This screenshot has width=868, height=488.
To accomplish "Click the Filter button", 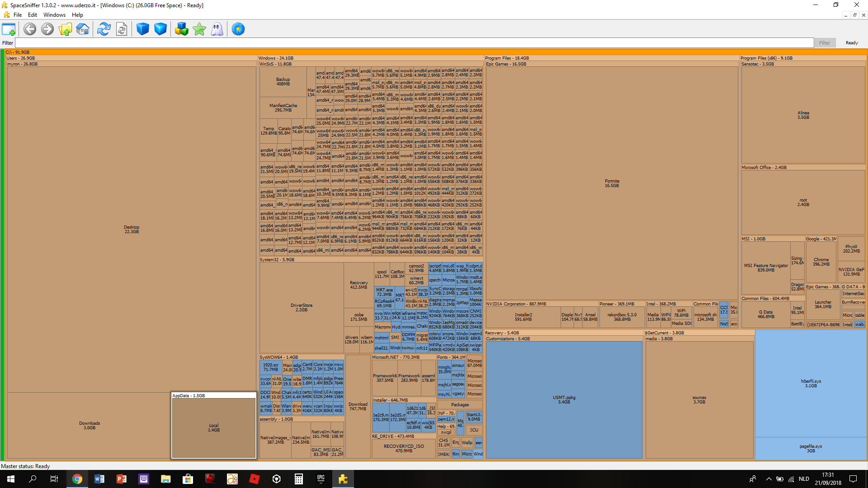I will (x=824, y=43).
